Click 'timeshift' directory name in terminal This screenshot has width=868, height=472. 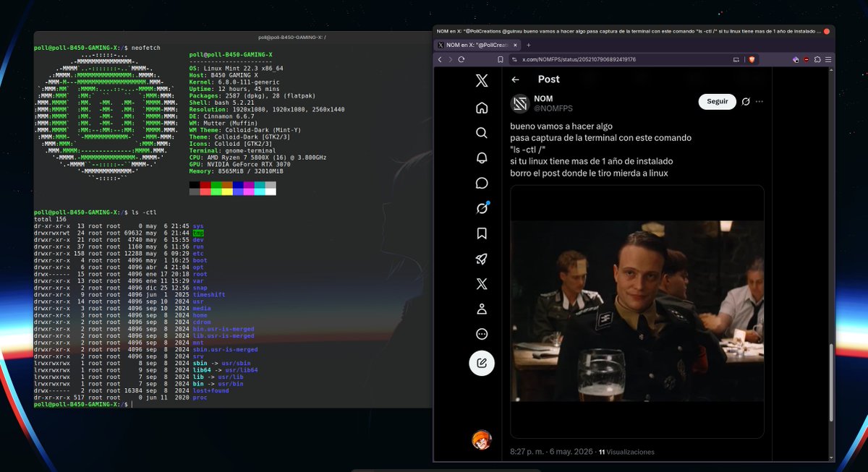pyautogui.click(x=208, y=296)
